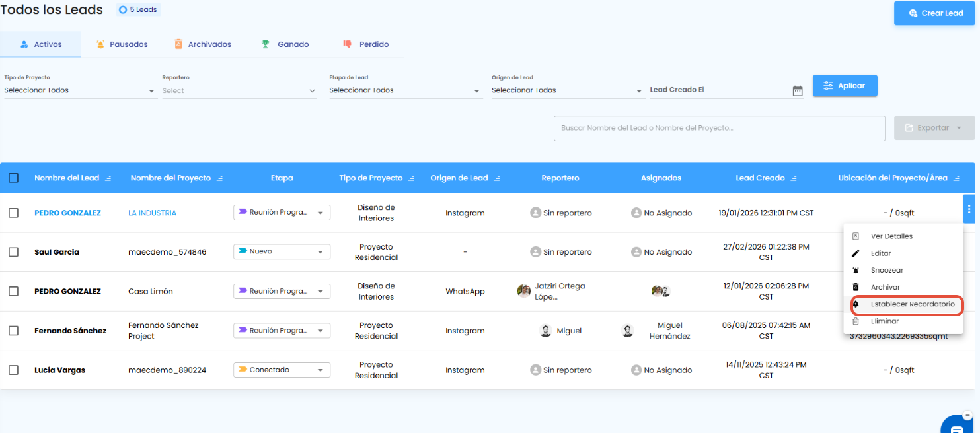Click the calendar icon in Lead Creado El
This screenshot has width=980, height=433.
[x=798, y=91]
